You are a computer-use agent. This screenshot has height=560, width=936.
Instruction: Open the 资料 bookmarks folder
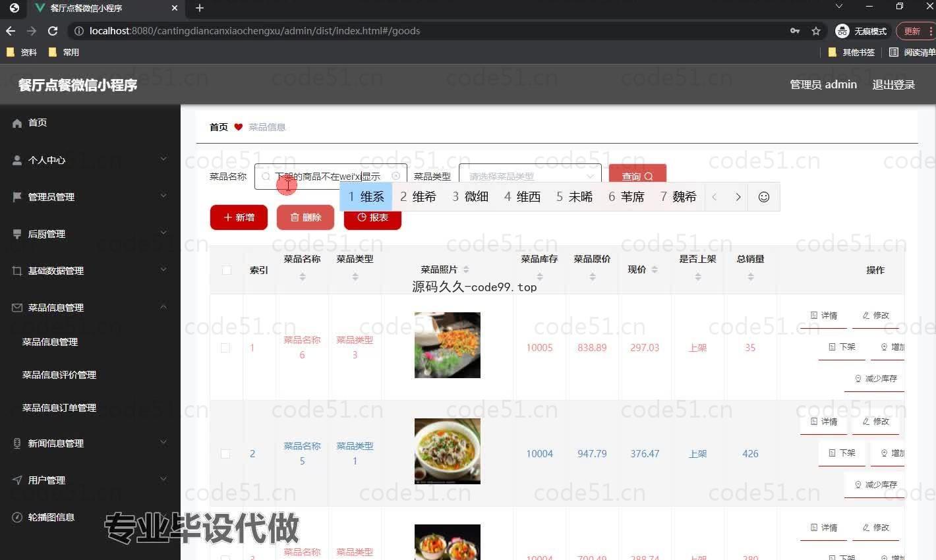tap(22, 52)
